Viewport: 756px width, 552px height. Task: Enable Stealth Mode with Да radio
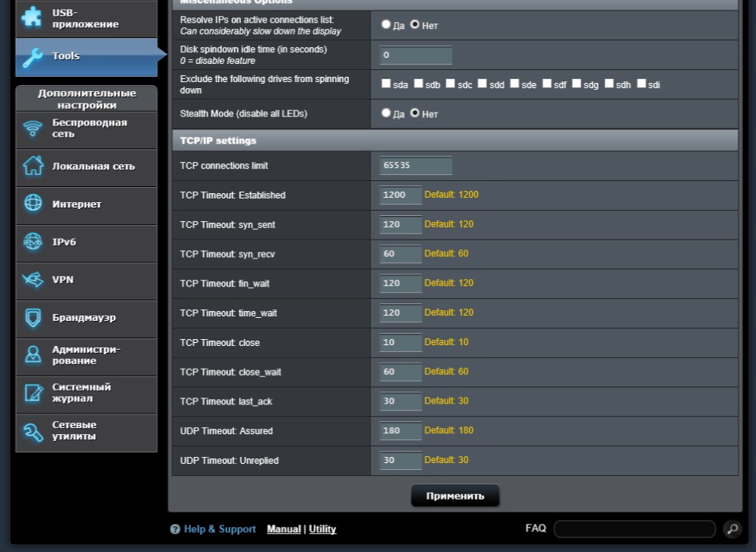pyautogui.click(x=386, y=113)
